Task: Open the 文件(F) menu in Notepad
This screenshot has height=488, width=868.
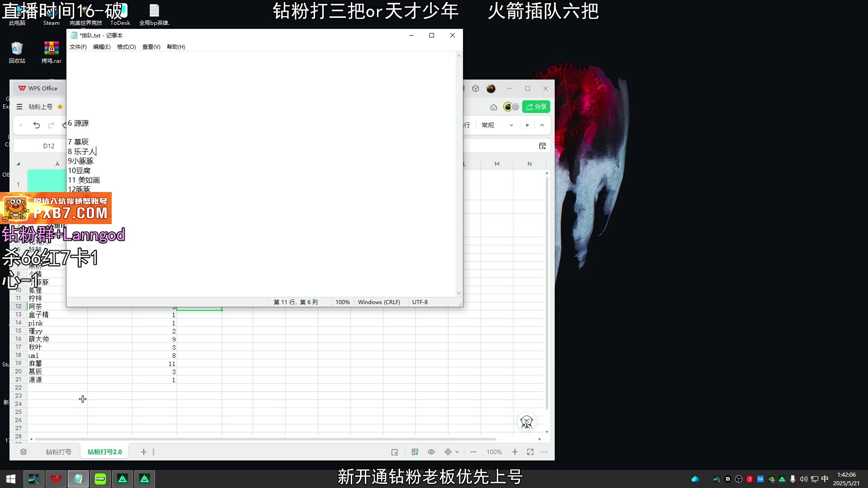Action: (78, 47)
